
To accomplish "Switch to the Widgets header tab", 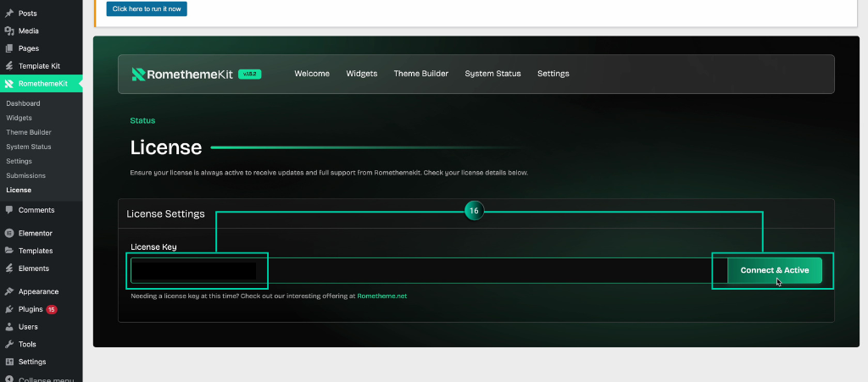I will point(362,74).
